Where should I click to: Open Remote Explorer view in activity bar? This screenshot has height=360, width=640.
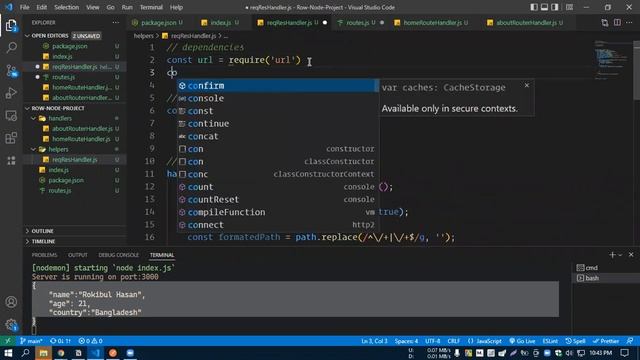click(11, 116)
